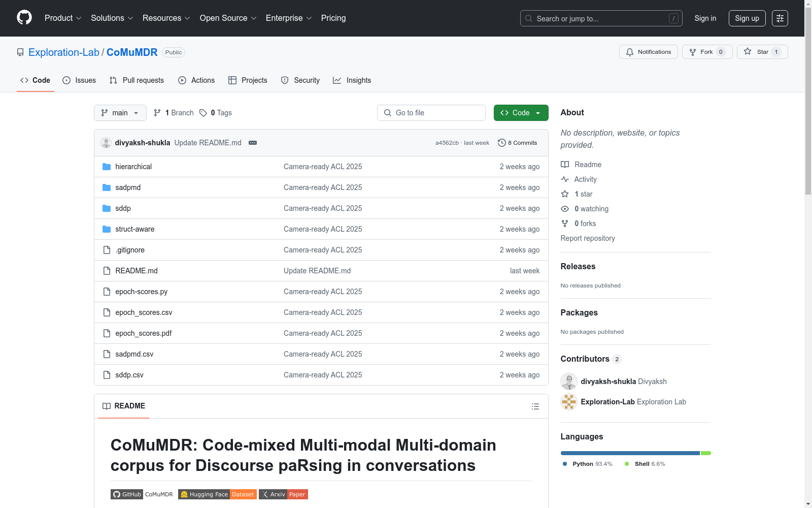Expand the Open Source menu
Image resolution: width=812 pixels, height=508 pixels.
coord(228,18)
